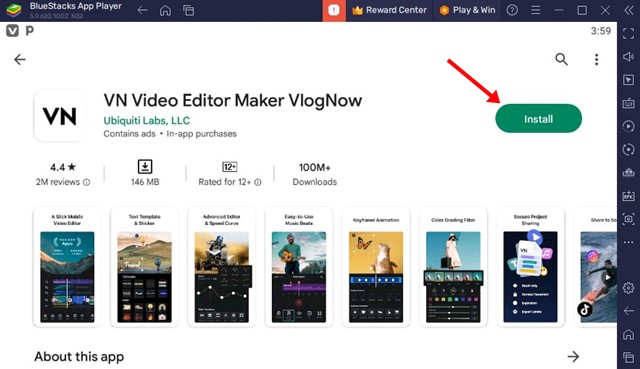
Task: Expand About this app arrow
Action: click(x=573, y=356)
